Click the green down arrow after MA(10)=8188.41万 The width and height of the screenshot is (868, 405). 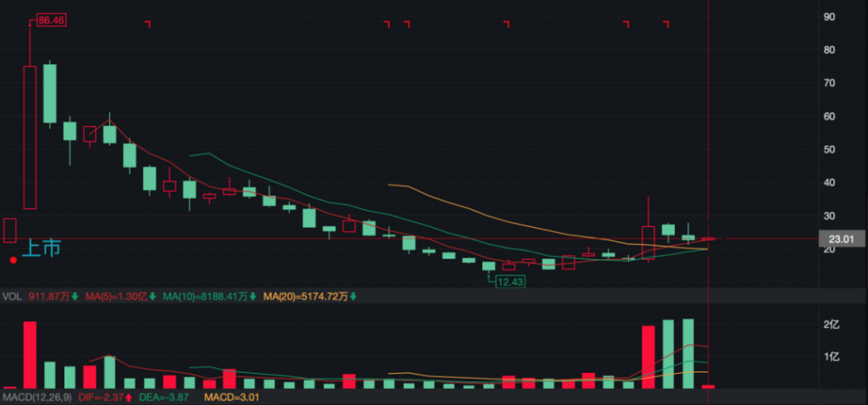pos(253,297)
